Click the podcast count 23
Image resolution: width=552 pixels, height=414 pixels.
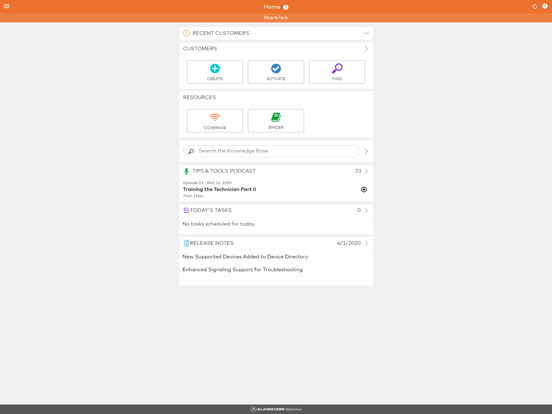[358, 171]
